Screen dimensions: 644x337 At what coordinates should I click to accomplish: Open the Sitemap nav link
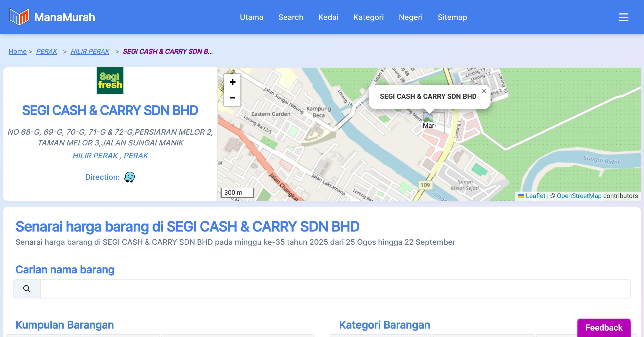point(452,17)
